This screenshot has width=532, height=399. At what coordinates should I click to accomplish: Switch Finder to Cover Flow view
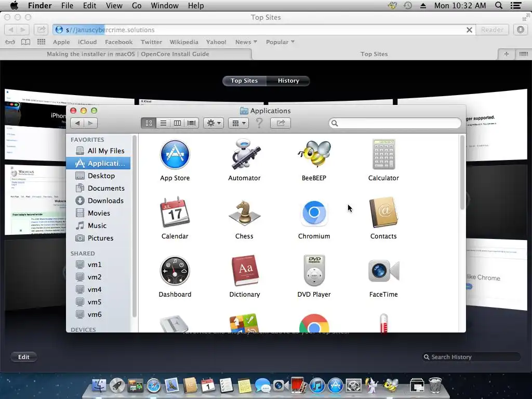[x=192, y=123]
